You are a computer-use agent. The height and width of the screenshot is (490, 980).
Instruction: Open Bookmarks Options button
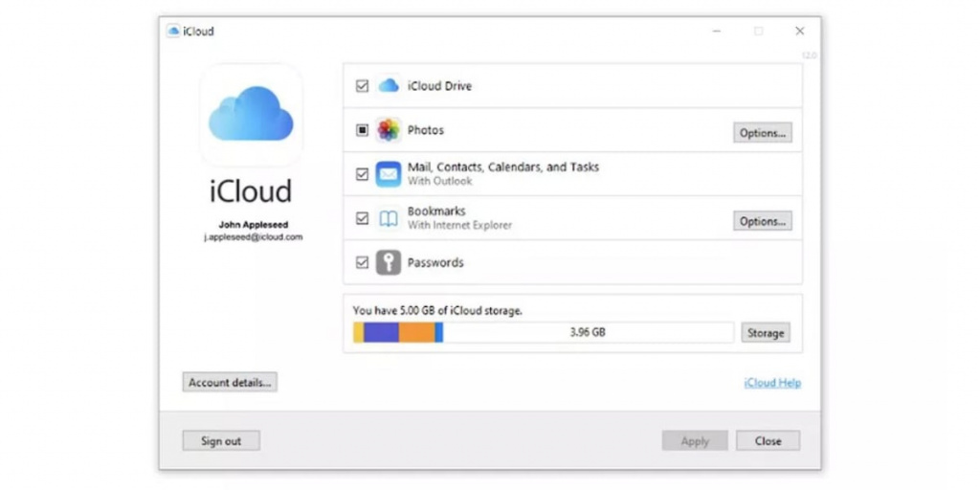pos(763,221)
